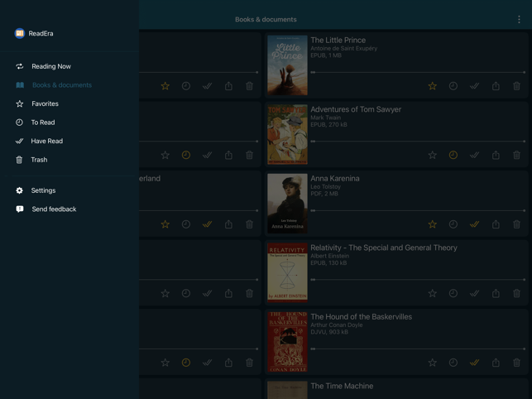This screenshot has height=399, width=532.
Task: Toggle To Read clock for Tom Sawyer
Action: click(x=453, y=155)
